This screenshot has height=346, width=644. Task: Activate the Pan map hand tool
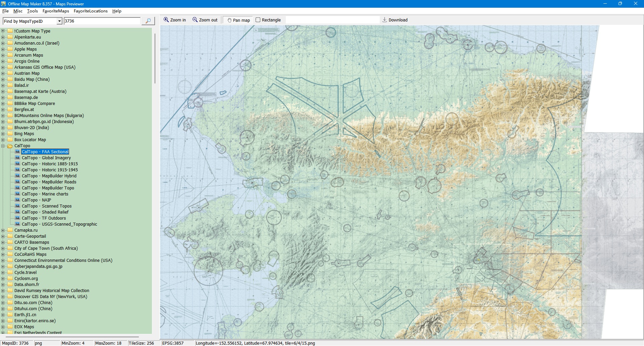pos(238,20)
